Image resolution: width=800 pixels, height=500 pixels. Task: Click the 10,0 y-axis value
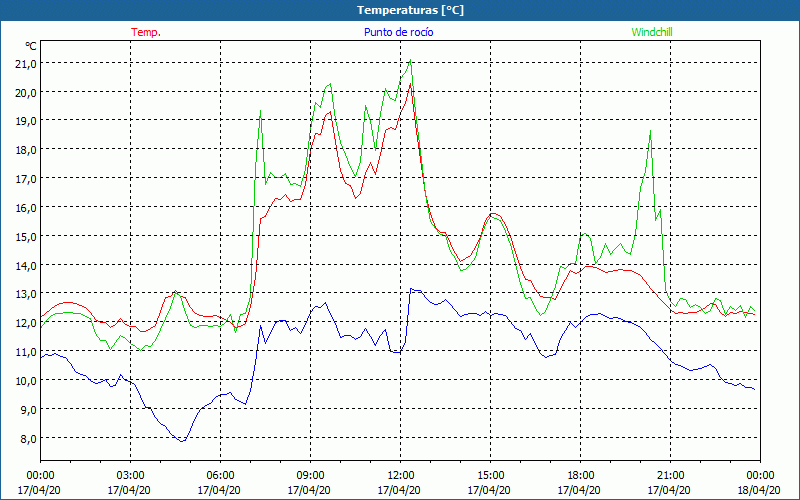click(28, 381)
